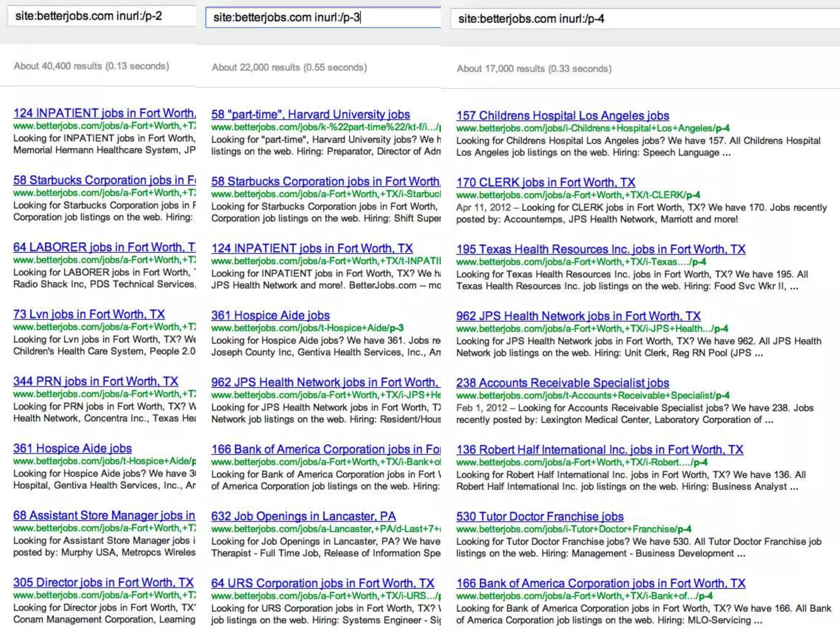Open '58 "part-time", Harvard University jobs' result

click(310, 114)
